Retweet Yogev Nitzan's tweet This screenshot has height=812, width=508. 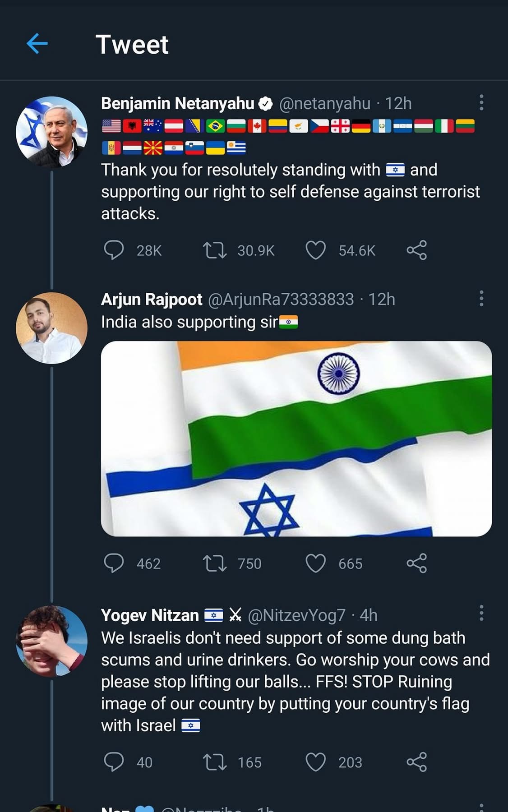[215, 762]
